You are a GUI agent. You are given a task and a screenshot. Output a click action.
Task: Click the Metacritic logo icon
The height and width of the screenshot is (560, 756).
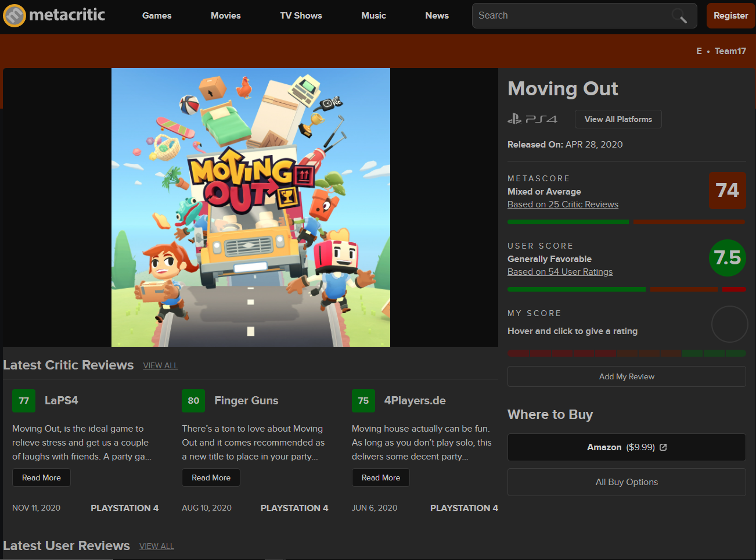click(15, 16)
